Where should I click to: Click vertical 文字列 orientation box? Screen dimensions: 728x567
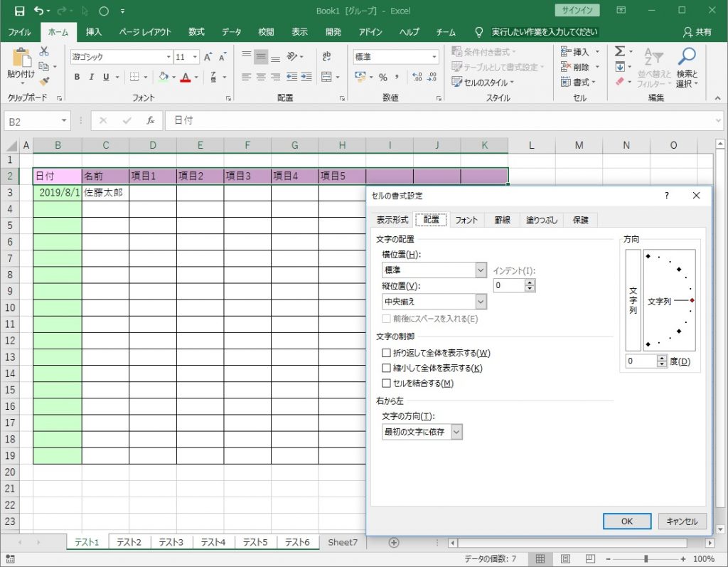coord(633,300)
